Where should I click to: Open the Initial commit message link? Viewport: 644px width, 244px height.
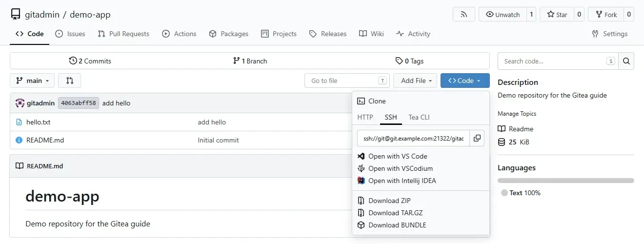coord(218,140)
